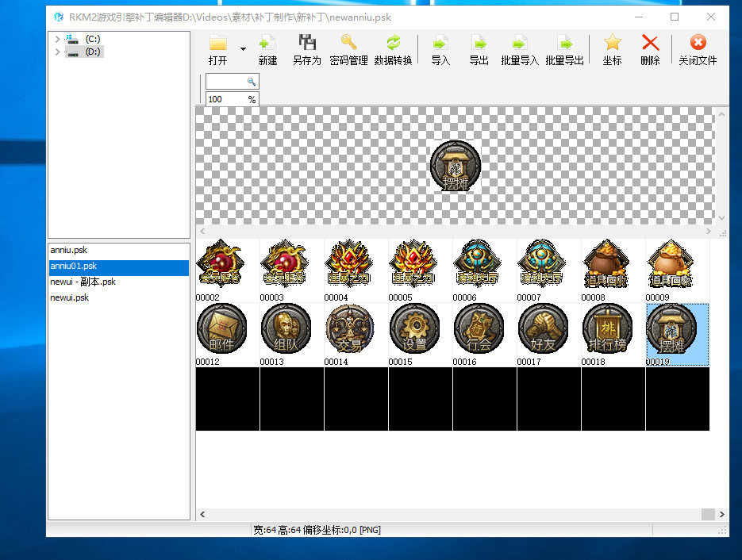Click the red 删除 delete icon
The image size is (742, 560).
point(650,44)
